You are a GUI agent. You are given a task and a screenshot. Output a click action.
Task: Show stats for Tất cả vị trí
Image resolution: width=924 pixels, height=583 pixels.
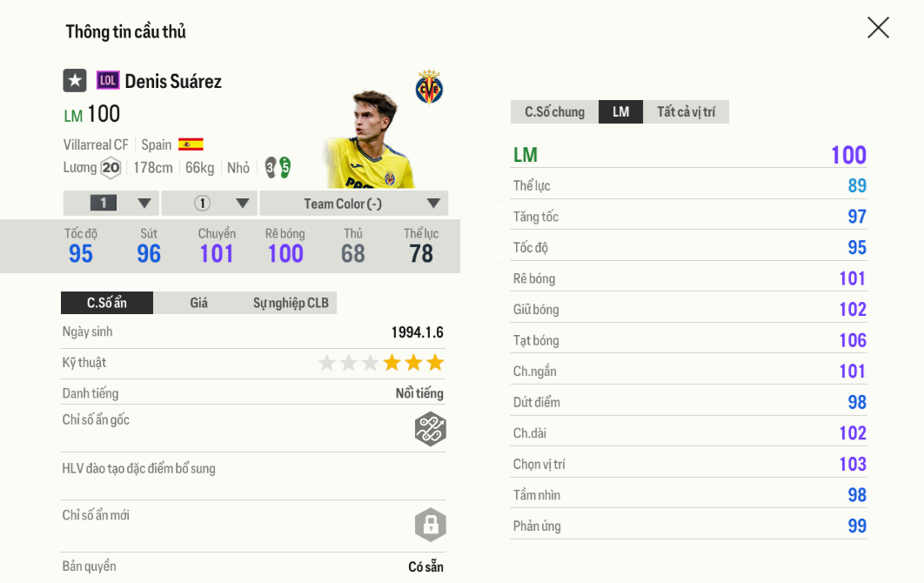(686, 112)
